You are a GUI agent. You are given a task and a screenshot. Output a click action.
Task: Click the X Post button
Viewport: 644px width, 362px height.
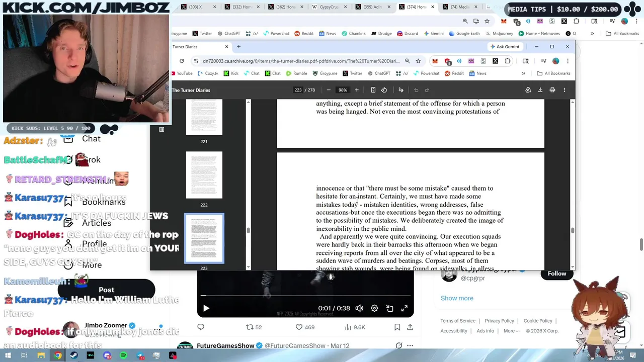point(106,290)
